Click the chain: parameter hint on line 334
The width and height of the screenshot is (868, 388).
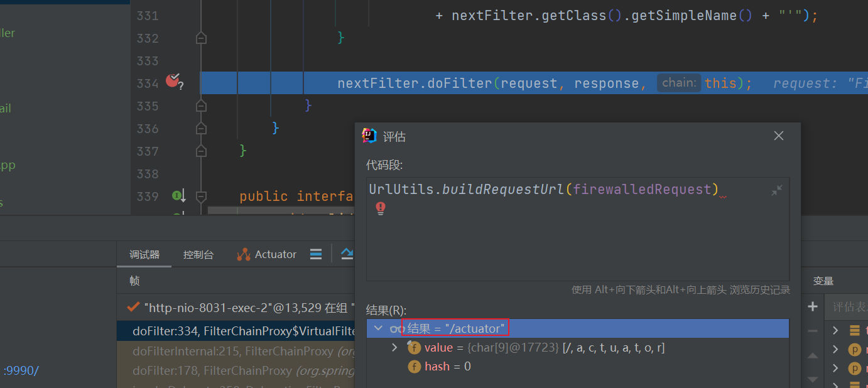click(x=679, y=83)
